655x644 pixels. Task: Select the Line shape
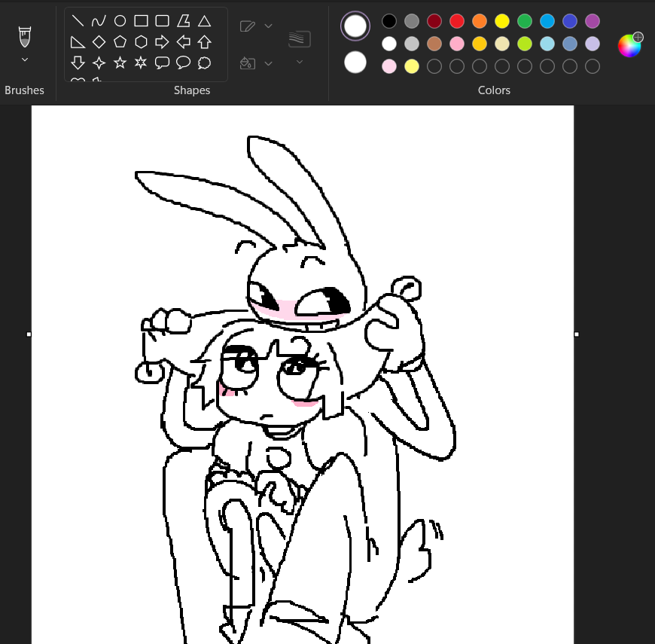pyautogui.click(x=78, y=20)
